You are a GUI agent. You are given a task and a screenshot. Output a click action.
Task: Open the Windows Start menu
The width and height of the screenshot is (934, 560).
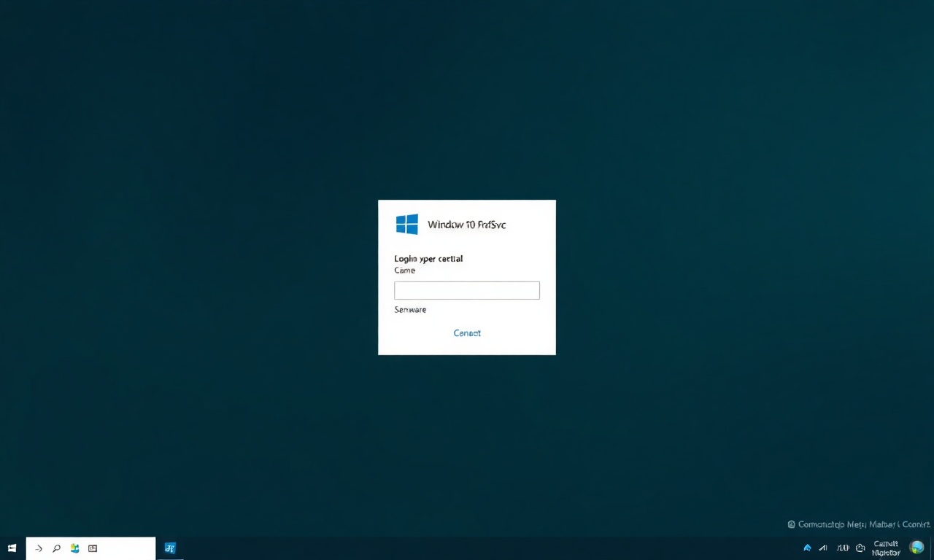click(12, 548)
